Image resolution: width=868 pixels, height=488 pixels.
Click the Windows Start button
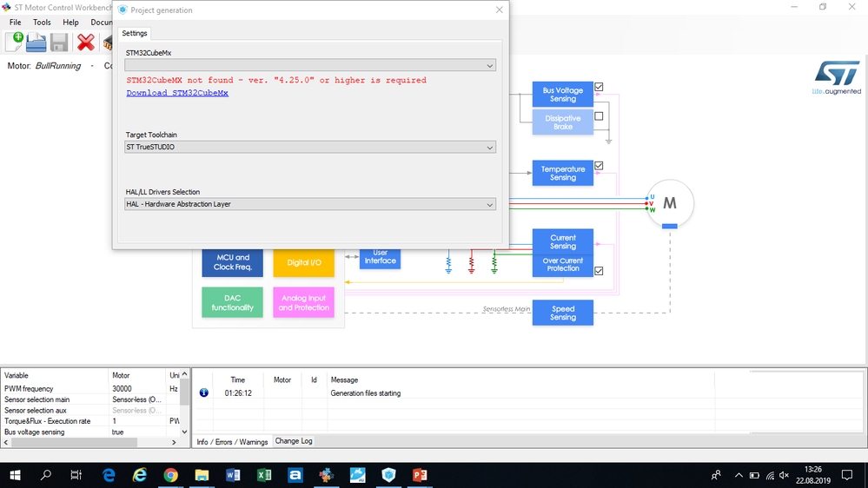[x=15, y=475]
